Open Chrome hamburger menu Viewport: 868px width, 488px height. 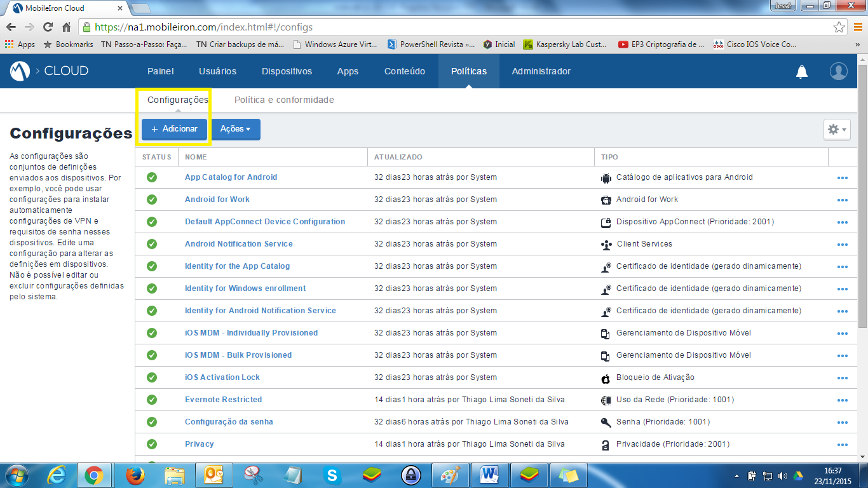click(x=857, y=27)
